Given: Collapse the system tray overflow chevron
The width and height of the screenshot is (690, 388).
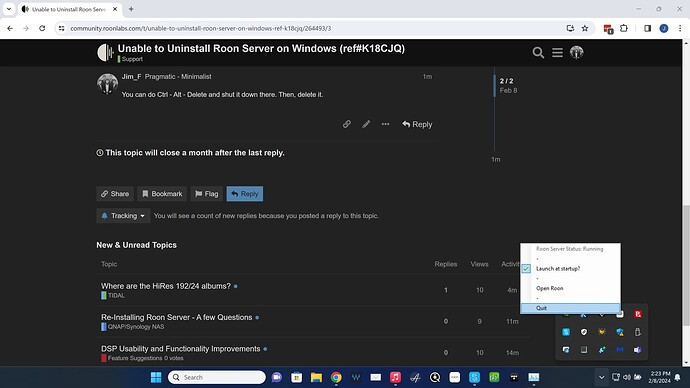Looking at the screenshot, I should tap(601, 377).
